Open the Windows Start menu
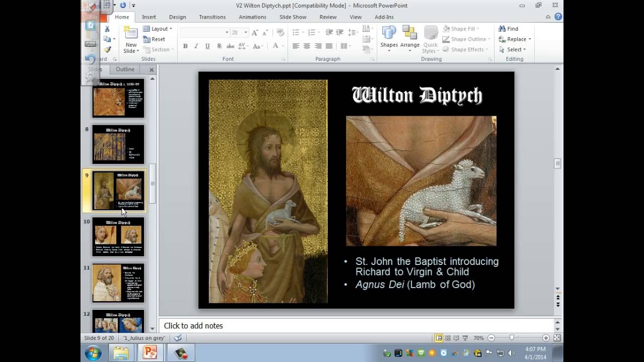644x362 pixels. (x=93, y=353)
